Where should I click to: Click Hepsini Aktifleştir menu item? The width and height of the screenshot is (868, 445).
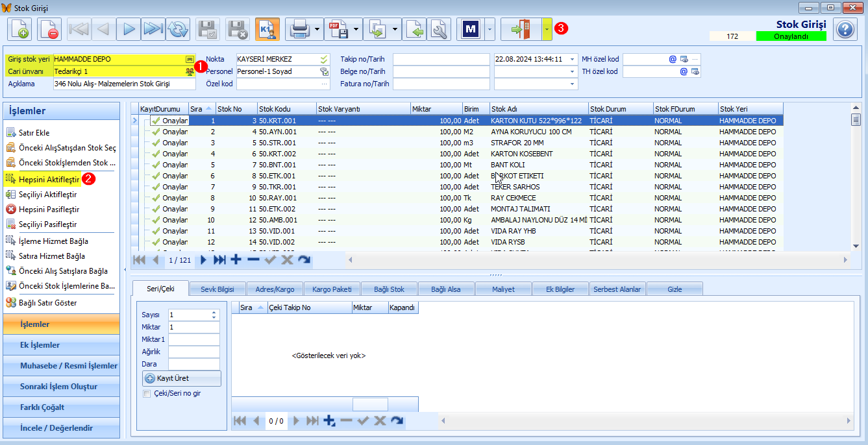[x=43, y=178]
